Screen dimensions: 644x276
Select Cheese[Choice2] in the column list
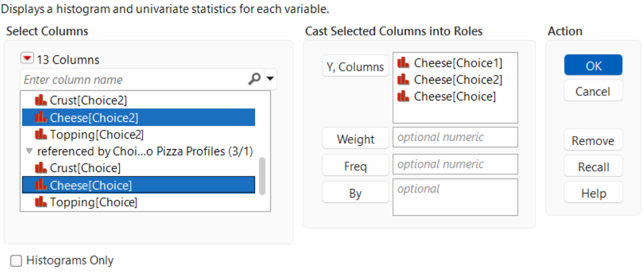click(94, 118)
